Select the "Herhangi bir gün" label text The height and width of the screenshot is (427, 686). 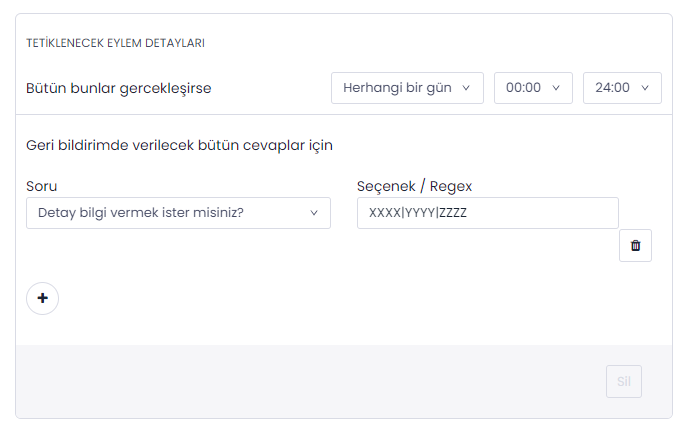[397, 88]
